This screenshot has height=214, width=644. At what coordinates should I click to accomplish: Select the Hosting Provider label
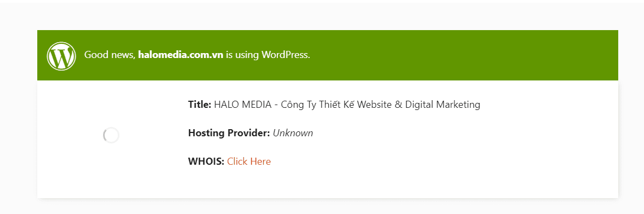tap(229, 133)
